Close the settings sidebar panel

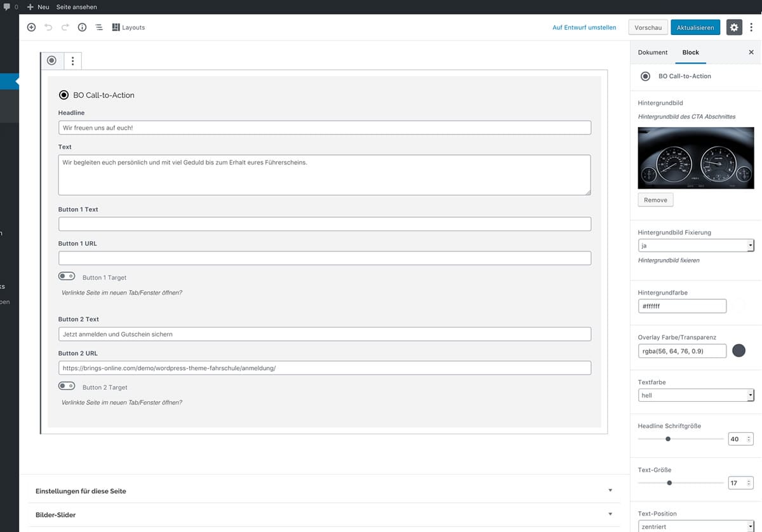tap(751, 52)
